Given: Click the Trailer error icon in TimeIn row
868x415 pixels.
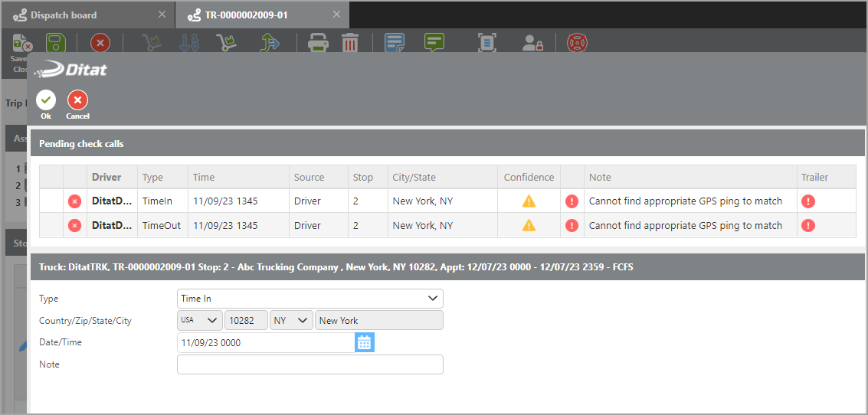Looking at the screenshot, I should click(x=807, y=201).
